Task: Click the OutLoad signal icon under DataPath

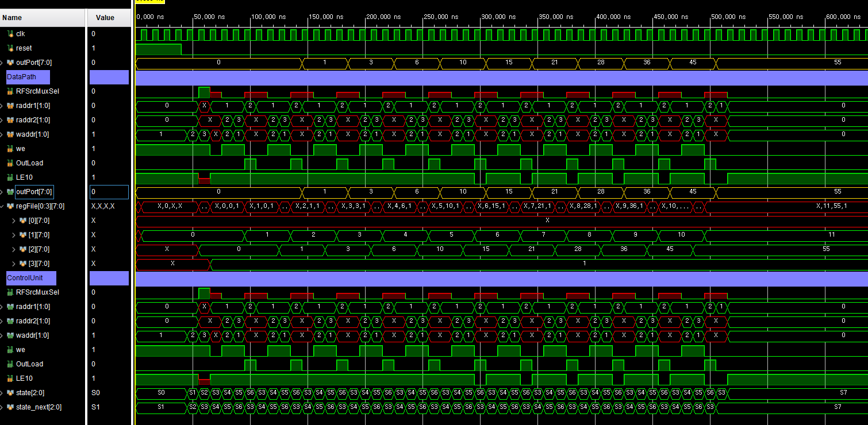Action: point(10,163)
